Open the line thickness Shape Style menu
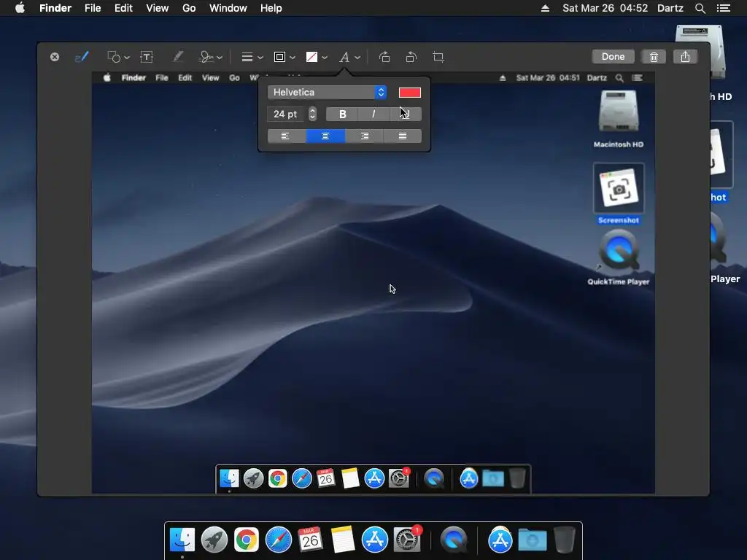This screenshot has width=747, height=560. coord(252,57)
